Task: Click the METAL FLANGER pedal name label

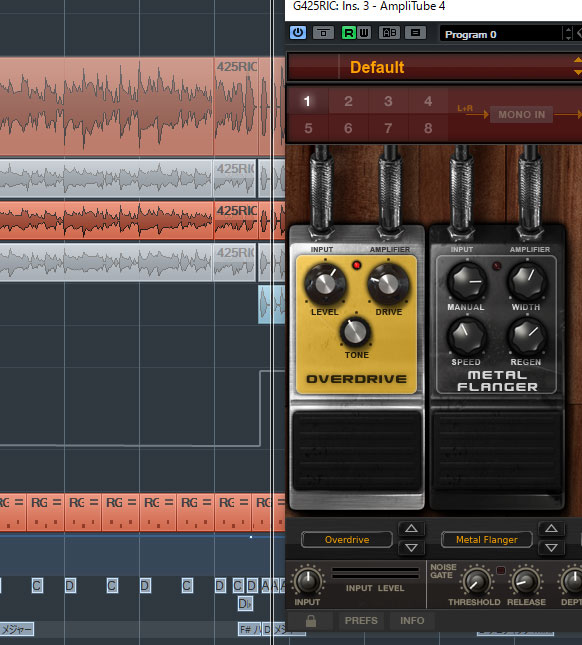Action: click(497, 381)
